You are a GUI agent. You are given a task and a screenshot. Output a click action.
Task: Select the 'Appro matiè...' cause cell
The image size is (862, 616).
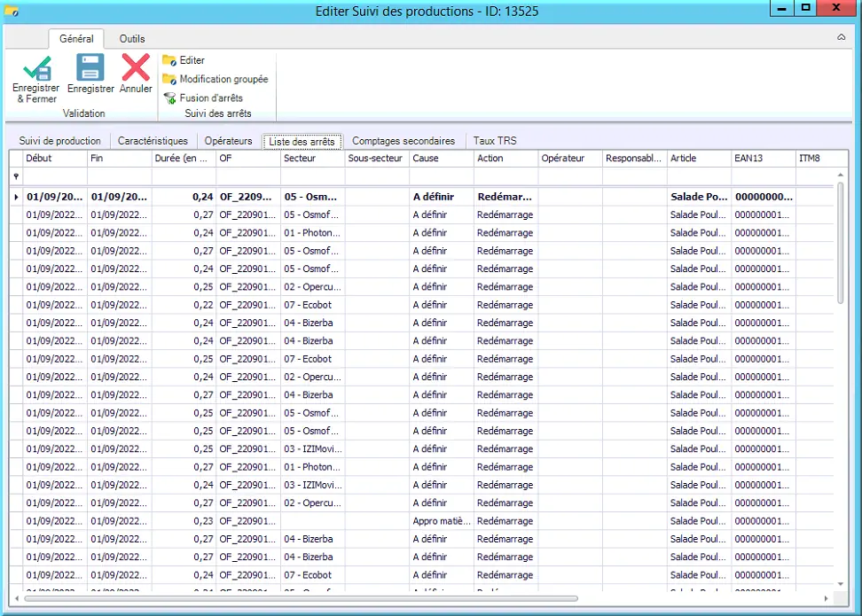(x=441, y=521)
